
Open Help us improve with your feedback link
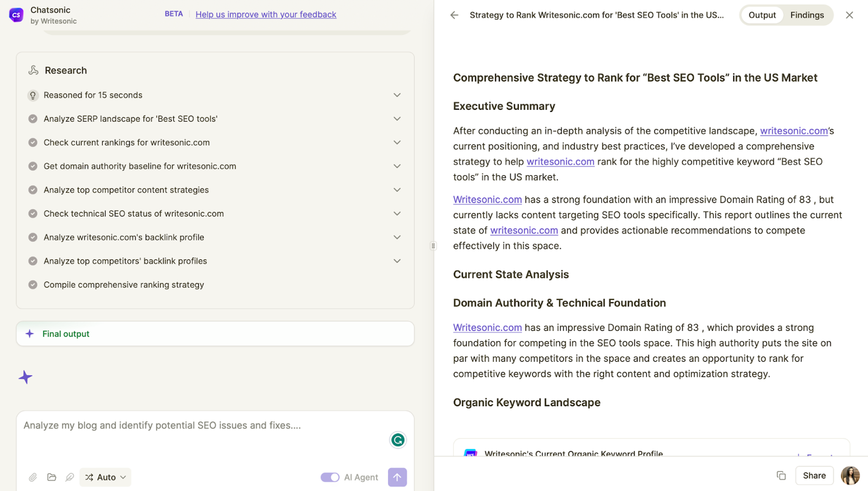coord(266,14)
